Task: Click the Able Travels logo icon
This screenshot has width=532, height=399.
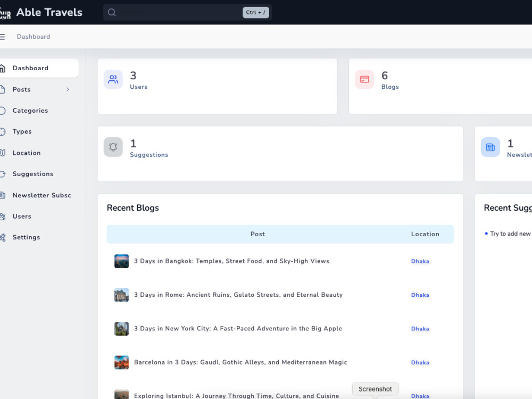Action: (x=5, y=14)
